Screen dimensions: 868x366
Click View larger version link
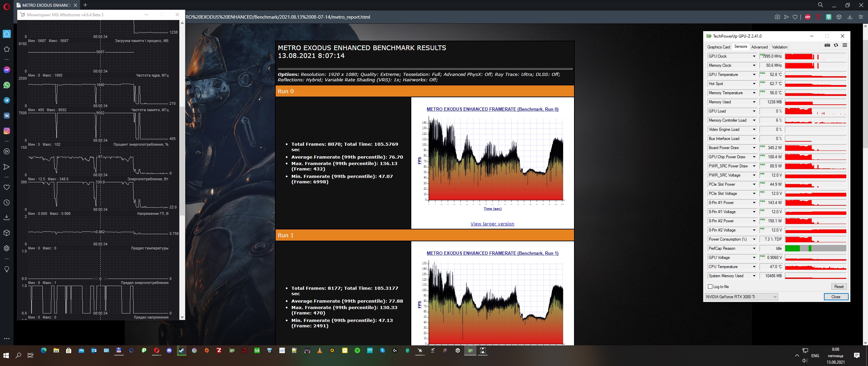tap(492, 224)
